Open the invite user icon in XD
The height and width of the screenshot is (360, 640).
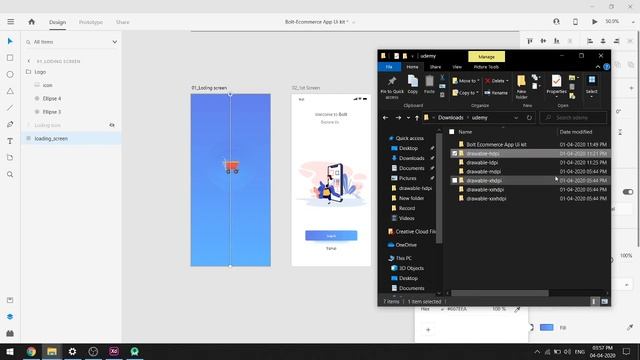pos(556,22)
